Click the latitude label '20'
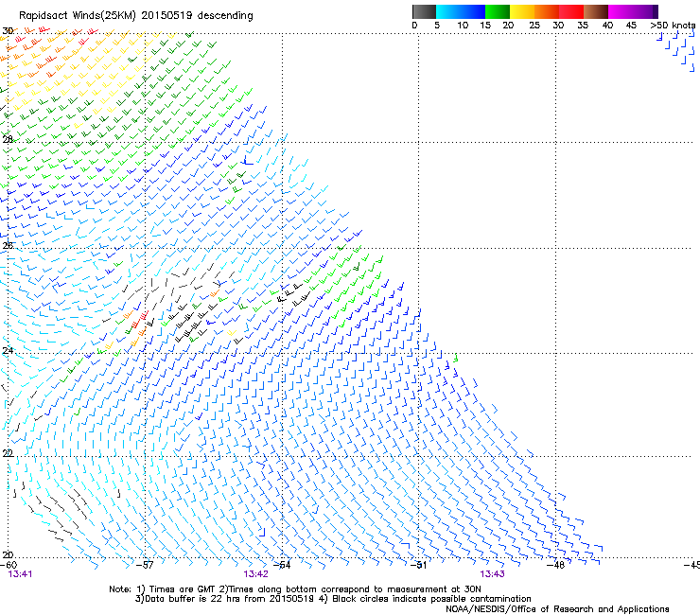 pyautogui.click(x=8, y=554)
